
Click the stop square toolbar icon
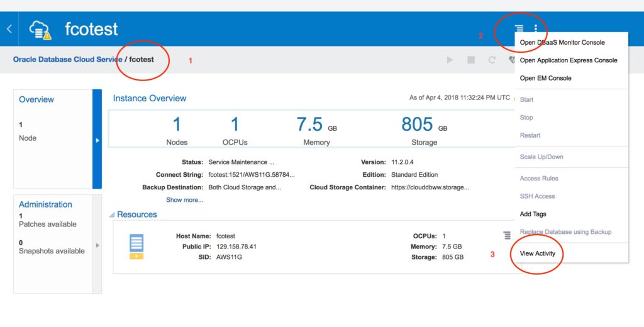pyautogui.click(x=471, y=60)
